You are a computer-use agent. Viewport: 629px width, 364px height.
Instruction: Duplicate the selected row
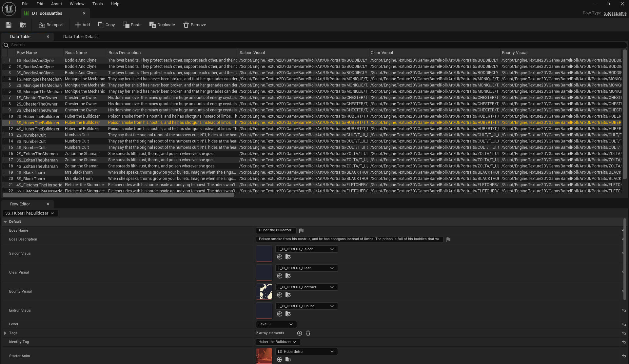(162, 25)
